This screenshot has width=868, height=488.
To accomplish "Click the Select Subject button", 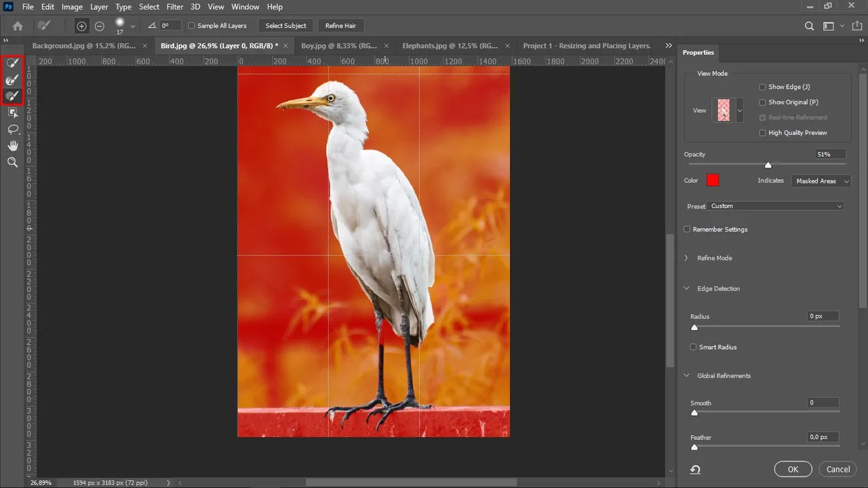I will tap(285, 26).
